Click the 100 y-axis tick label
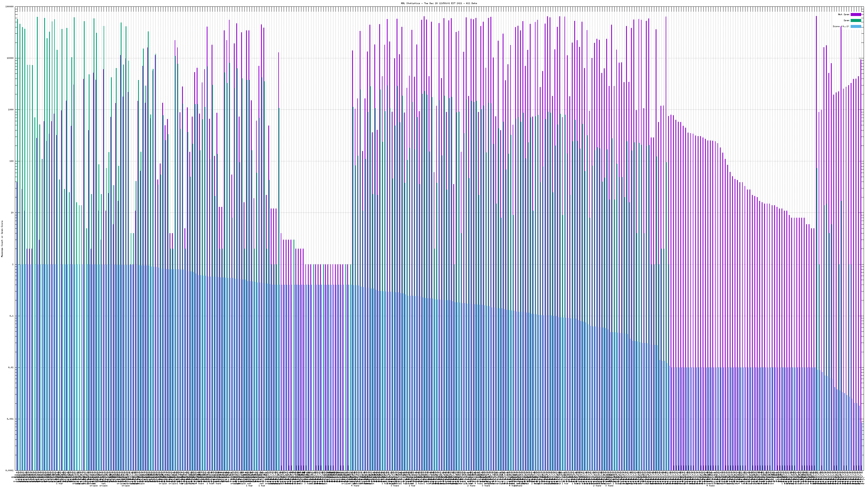This screenshot has height=488, width=868. coord(11,161)
